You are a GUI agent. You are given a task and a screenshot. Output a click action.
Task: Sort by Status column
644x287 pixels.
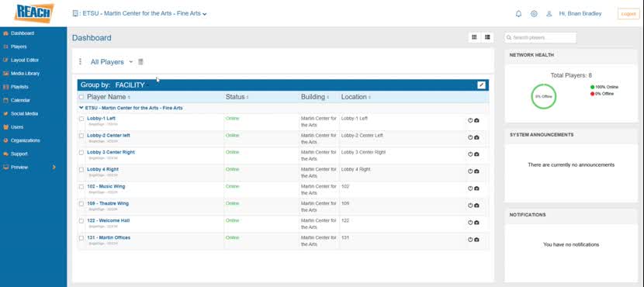(x=237, y=97)
